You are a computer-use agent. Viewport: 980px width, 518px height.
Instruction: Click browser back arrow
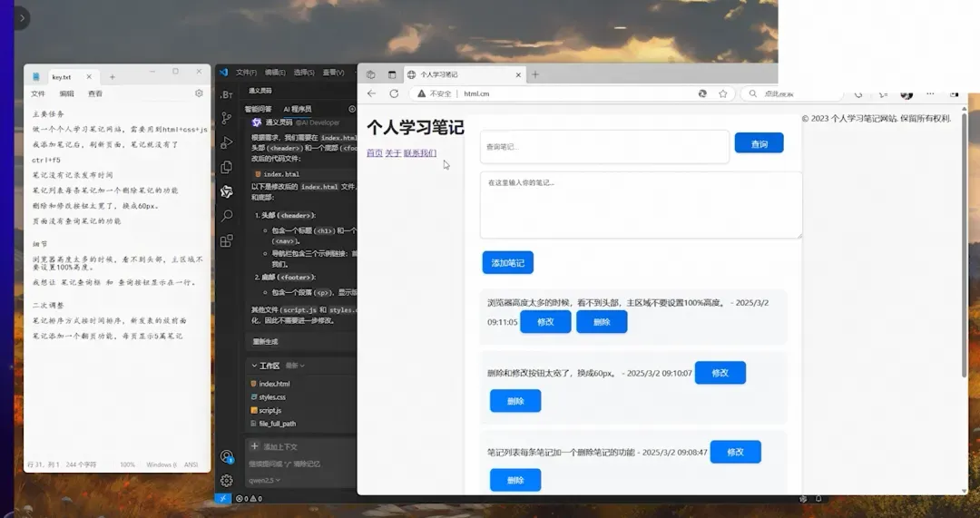(x=372, y=93)
